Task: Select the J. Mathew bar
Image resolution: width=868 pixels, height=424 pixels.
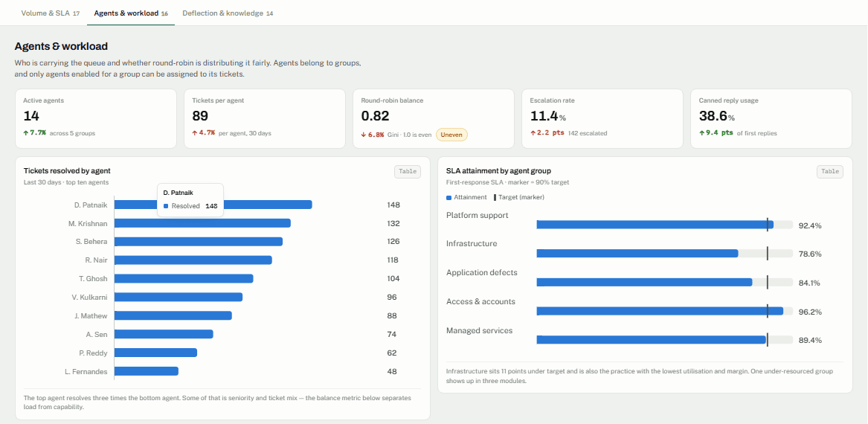Action: [x=173, y=315]
